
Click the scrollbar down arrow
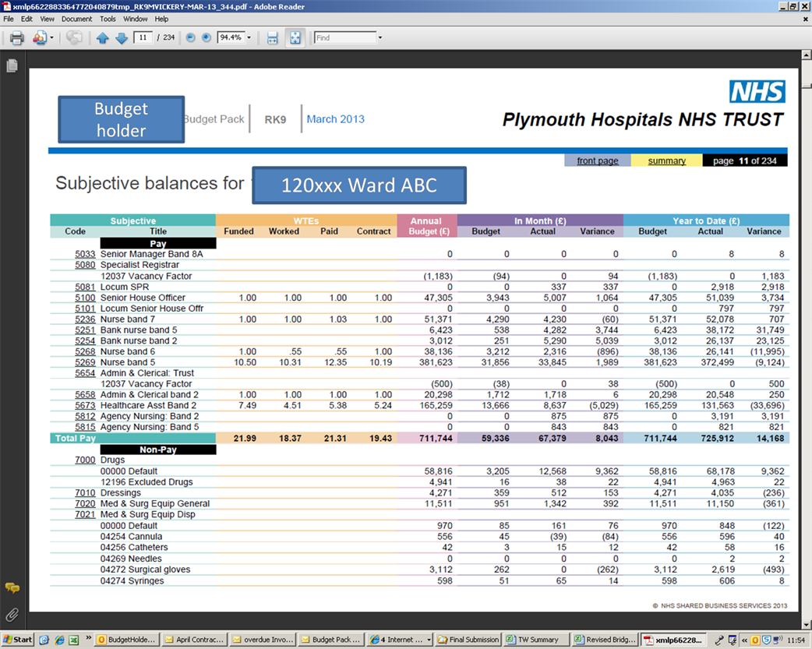tap(807, 625)
